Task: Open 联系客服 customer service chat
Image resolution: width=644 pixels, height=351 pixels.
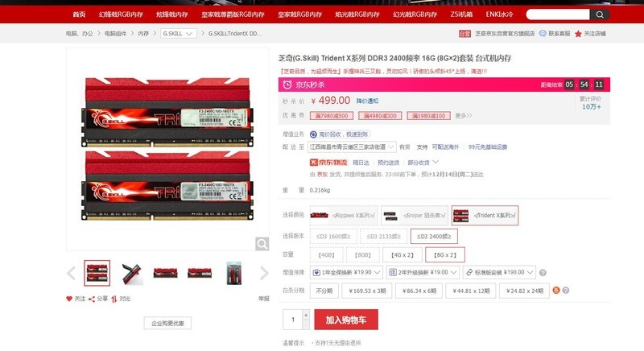Action: click(x=555, y=34)
